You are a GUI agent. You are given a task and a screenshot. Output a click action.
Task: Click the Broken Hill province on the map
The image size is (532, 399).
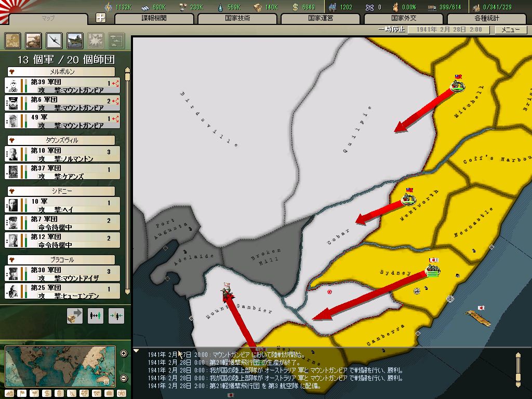click(267, 256)
